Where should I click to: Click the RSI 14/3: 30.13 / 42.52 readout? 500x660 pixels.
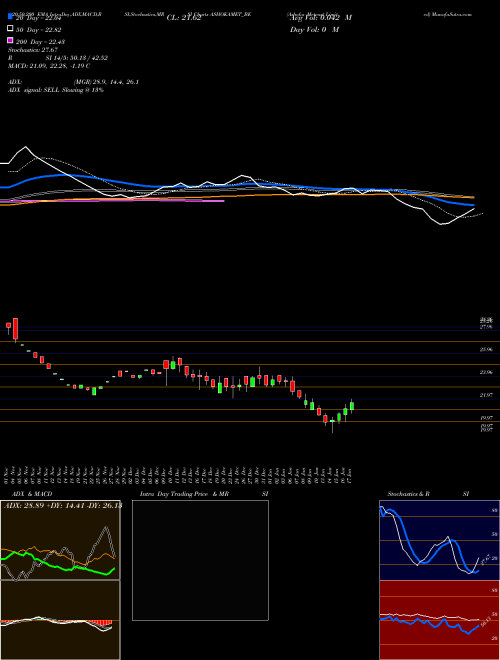(58, 58)
